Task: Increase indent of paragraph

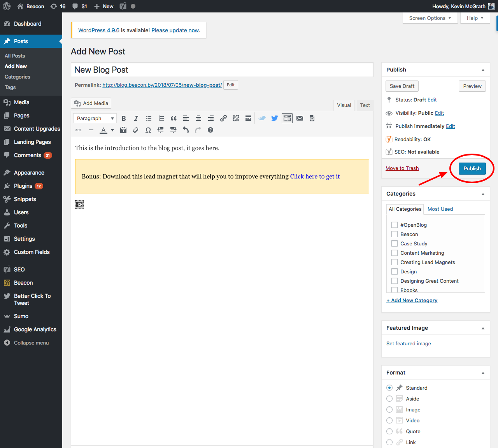Action: click(173, 130)
